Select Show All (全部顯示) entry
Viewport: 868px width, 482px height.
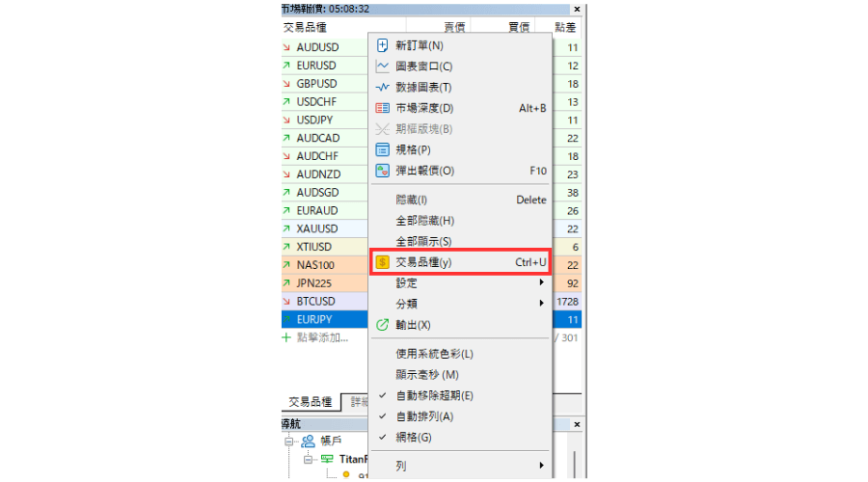(460, 241)
